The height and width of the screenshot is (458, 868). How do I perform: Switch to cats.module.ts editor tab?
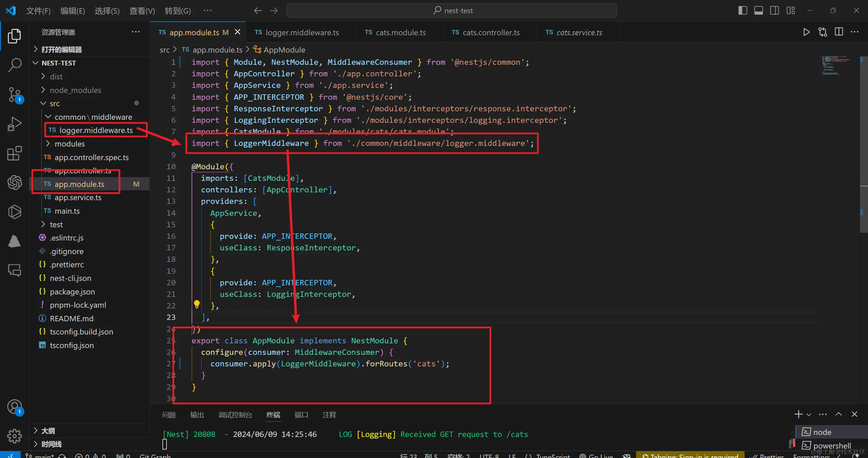(399, 32)
